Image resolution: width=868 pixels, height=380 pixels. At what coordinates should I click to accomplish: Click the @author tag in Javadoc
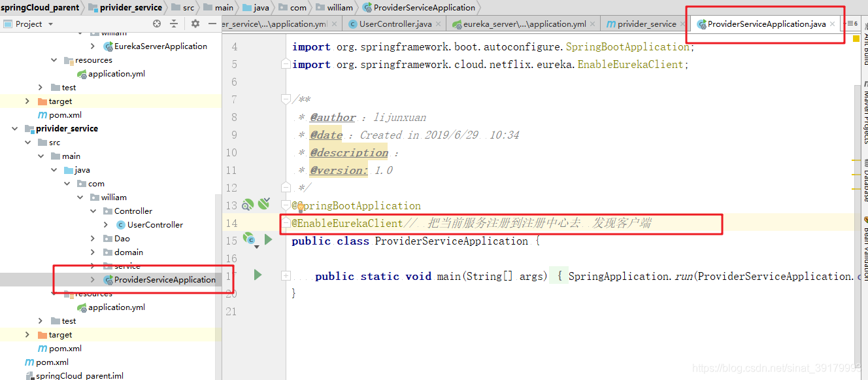point(333,117)
